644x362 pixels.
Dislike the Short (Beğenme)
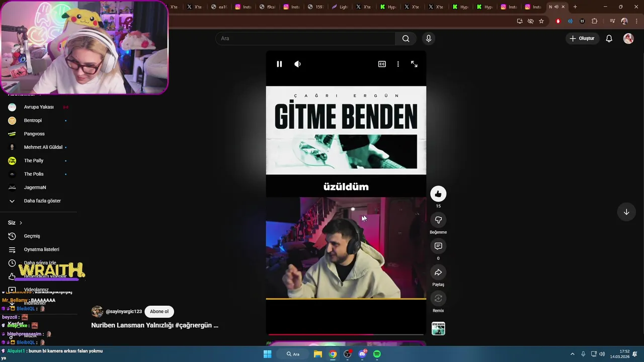point(438,220)
